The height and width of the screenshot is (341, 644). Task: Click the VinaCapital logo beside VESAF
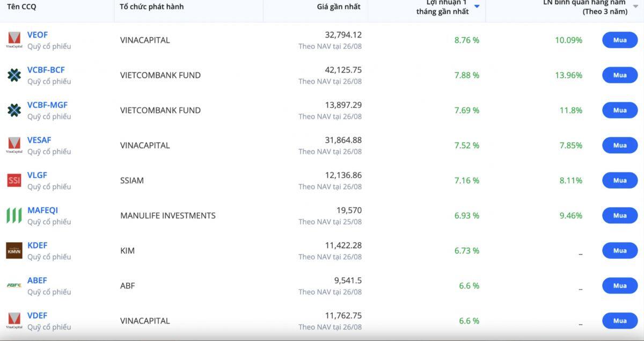[14, 146]
